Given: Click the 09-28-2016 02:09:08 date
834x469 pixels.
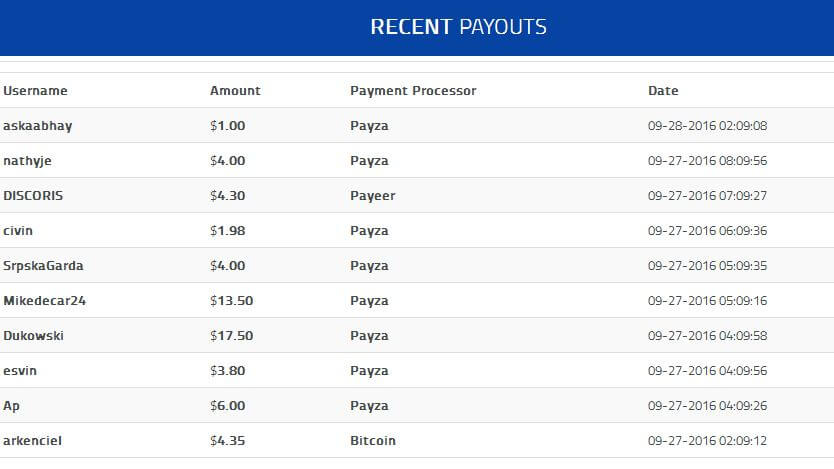Looking at the screenshot, I should 707,126.
